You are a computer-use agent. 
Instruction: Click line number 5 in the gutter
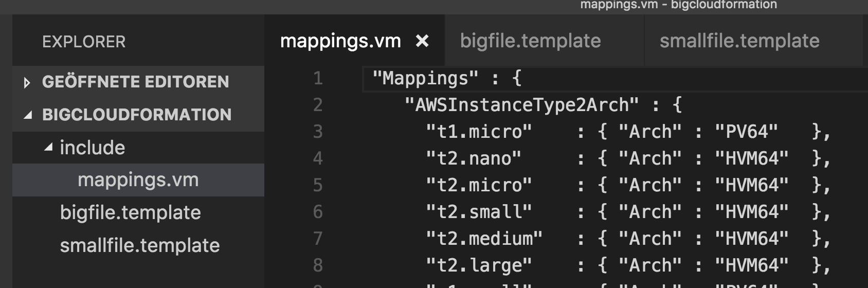318,185
